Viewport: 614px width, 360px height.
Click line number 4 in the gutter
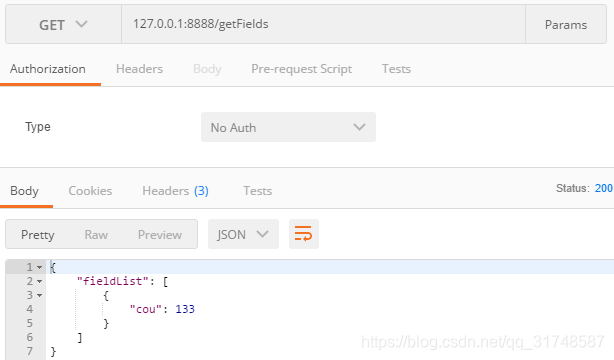(30, 309)
